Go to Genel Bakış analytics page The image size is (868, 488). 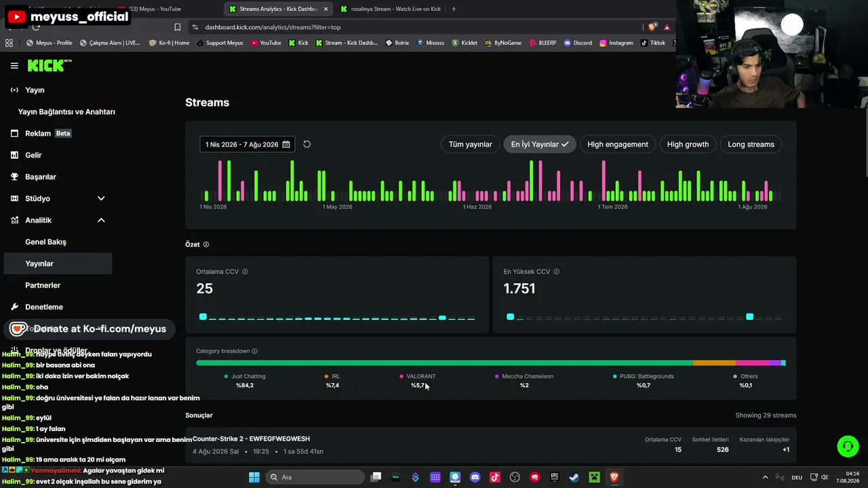pyautogui.click(x=45, y=242)
